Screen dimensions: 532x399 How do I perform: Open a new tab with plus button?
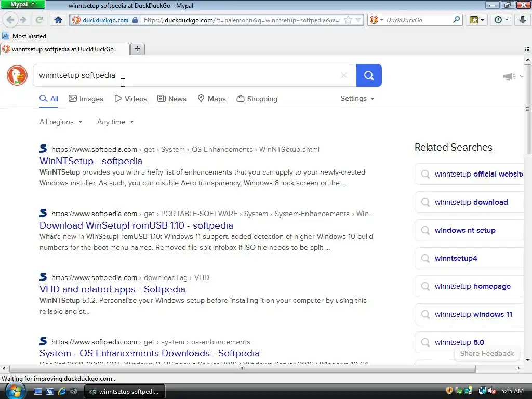point(137,49)
